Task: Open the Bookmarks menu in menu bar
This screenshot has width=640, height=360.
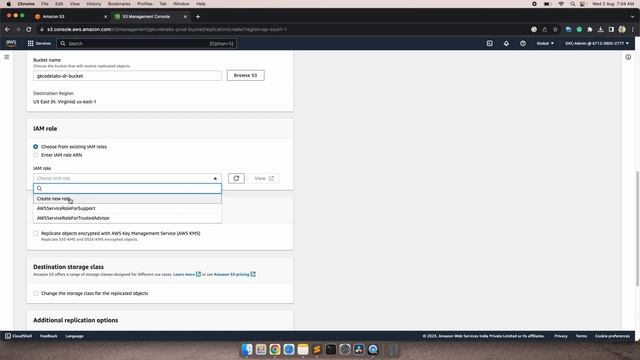Action: coord(119,4)
